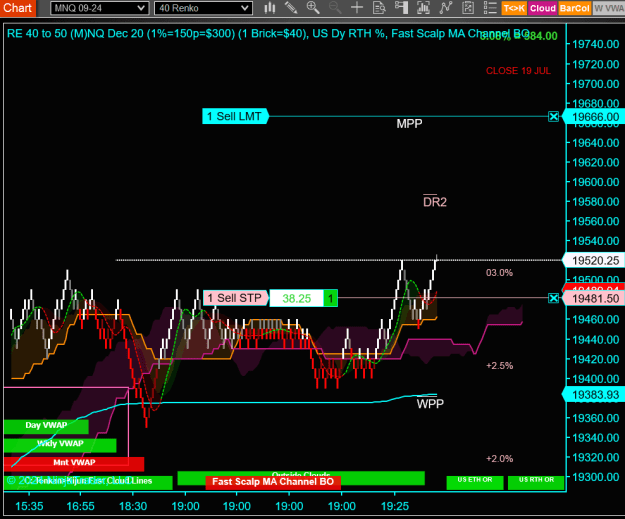
Task: Click the 19666.00 price marker
Action: pos(595,117)
